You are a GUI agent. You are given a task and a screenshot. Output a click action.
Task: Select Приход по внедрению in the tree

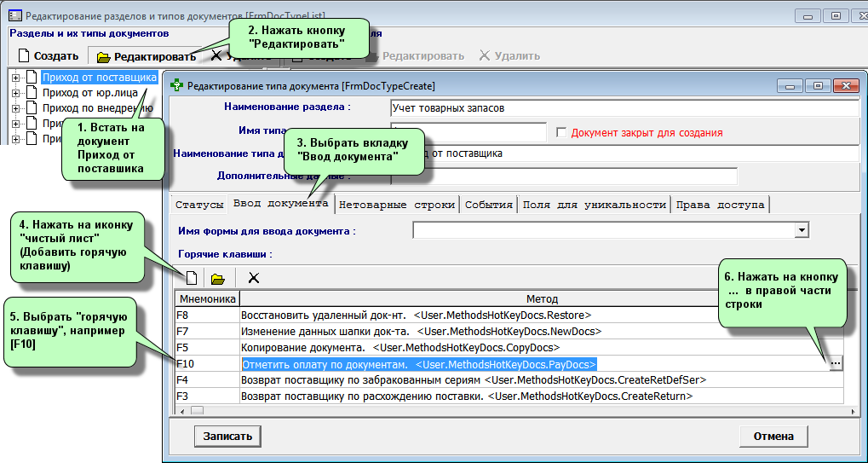click(97, 108)
